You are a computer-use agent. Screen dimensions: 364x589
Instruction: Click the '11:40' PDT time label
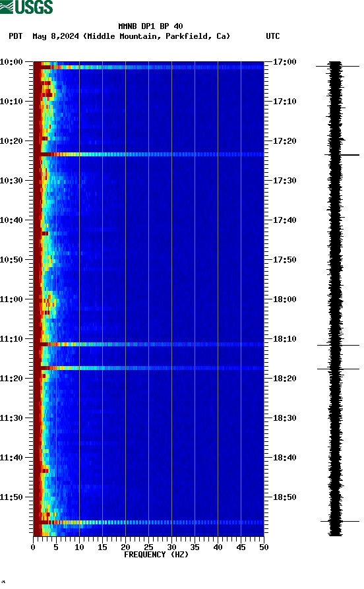11,458
